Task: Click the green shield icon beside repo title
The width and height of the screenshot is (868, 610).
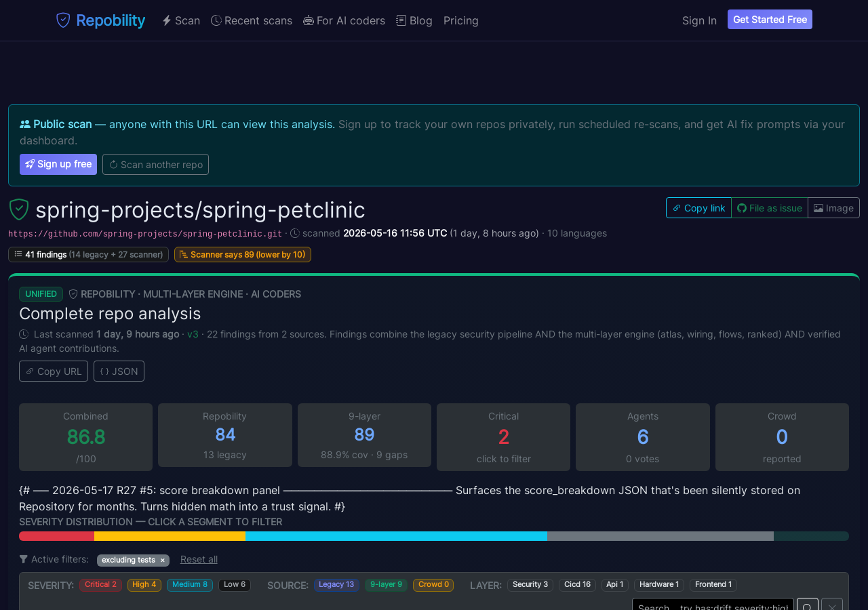Action: pyautogui.click(x=19, y=209)
